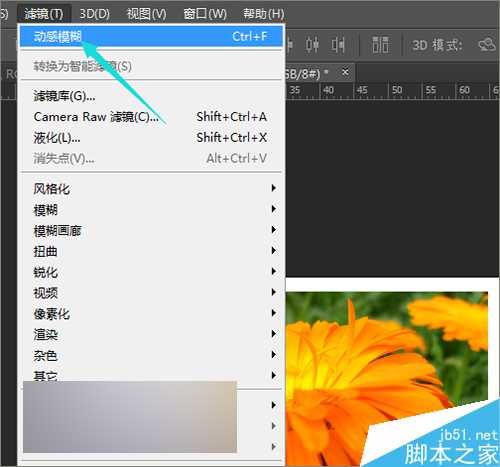Open Camera Raw 滤镜(C)... entry
The height and width of the screenshot is (467, 500).
[151, 117]
